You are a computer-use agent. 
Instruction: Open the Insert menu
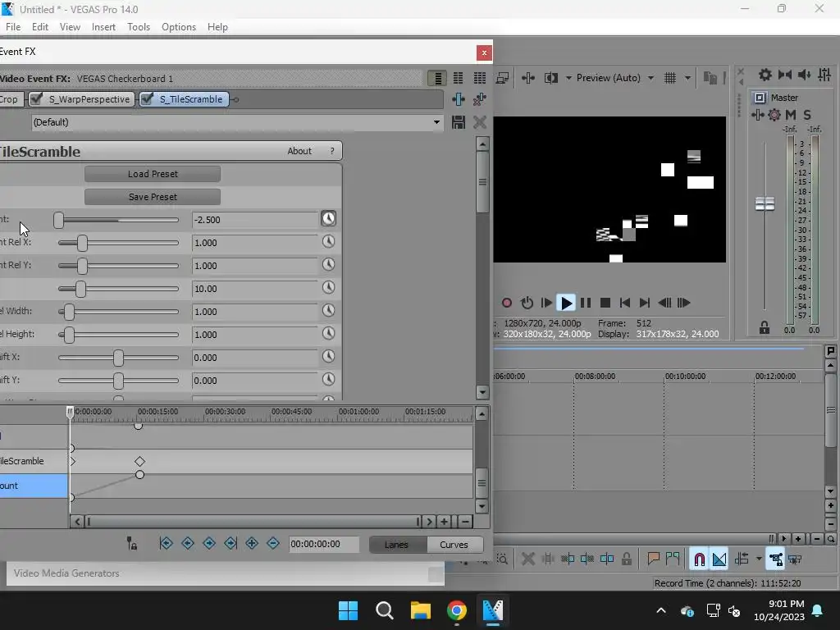[103, 27]
